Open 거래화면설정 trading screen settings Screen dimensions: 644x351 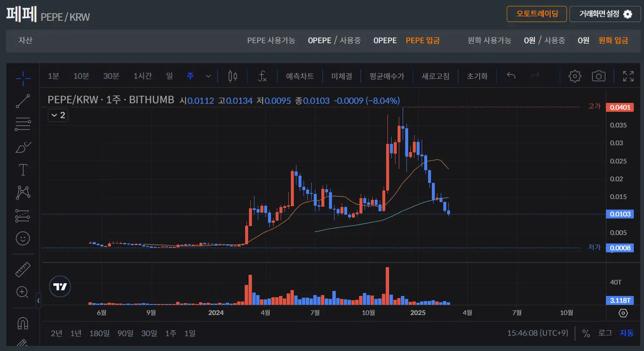(x=605, y=14)
